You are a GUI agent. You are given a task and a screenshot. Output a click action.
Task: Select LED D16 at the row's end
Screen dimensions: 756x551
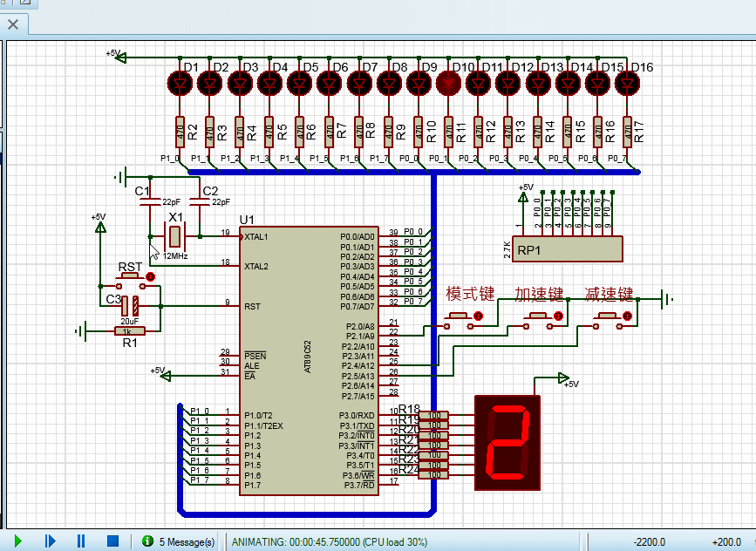(627, 84)
